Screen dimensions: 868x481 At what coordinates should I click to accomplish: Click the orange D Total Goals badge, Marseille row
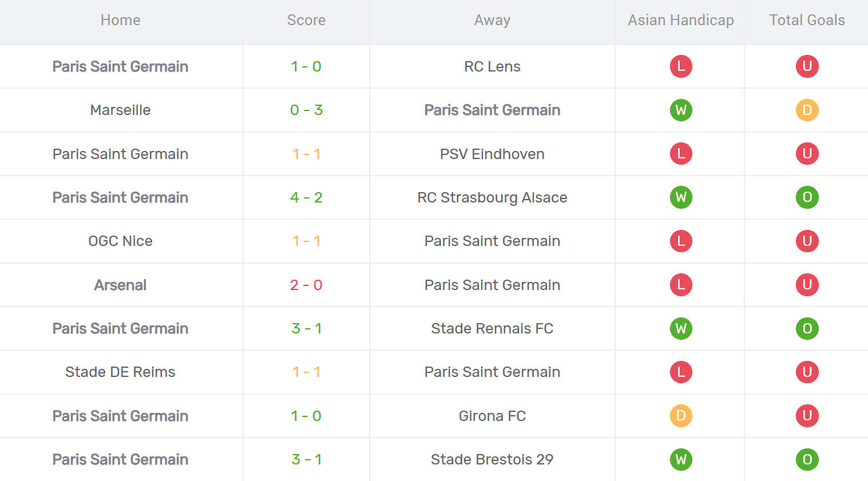(807, 110)
